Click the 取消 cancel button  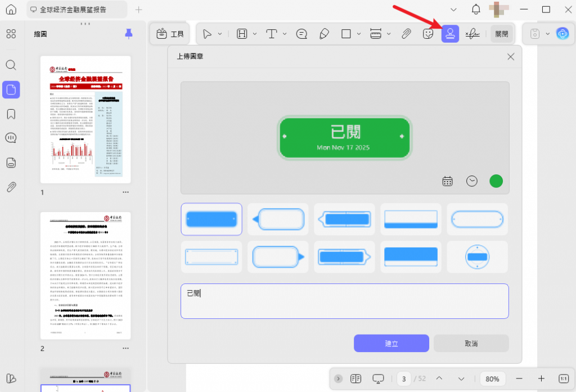pos(471,344)
